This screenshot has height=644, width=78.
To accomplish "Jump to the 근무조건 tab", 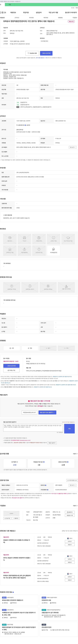I will coord(17,18).
